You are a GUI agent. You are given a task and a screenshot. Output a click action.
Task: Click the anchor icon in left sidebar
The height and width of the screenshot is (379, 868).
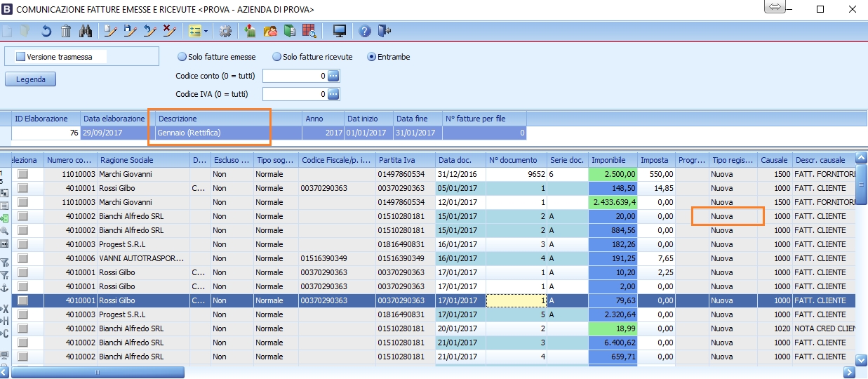4,286
